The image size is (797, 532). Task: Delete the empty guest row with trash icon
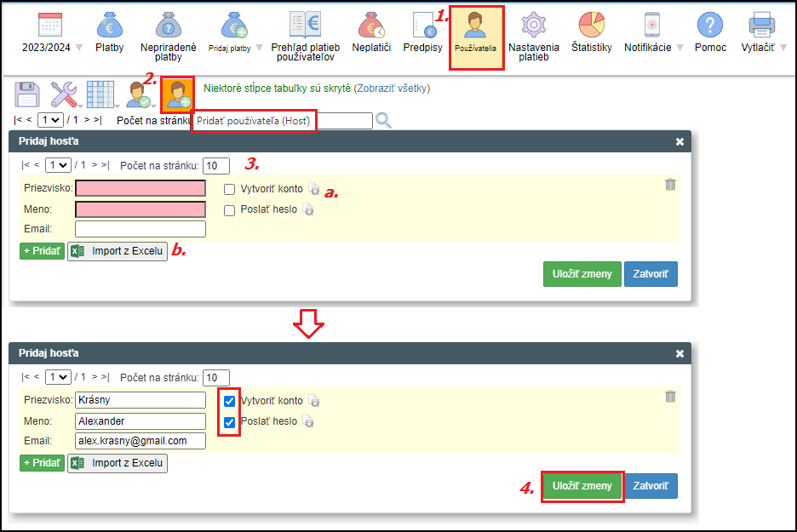pos(670,185)
